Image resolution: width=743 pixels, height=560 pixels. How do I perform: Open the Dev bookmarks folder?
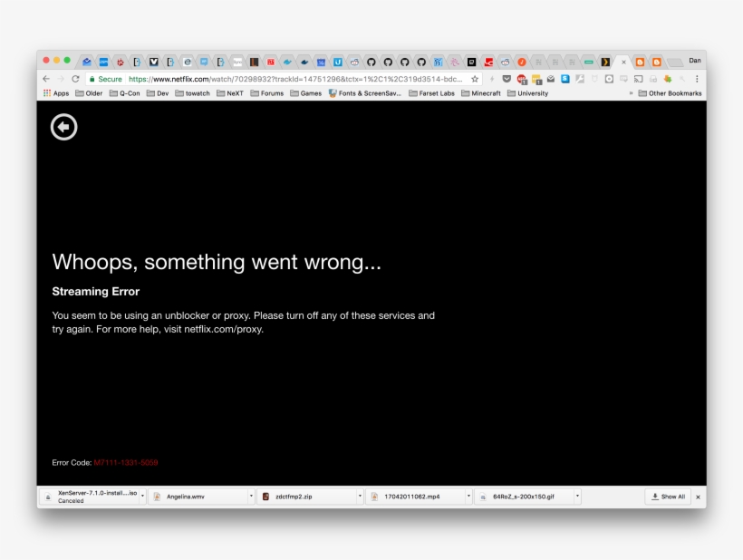click(x=158, y=93)
